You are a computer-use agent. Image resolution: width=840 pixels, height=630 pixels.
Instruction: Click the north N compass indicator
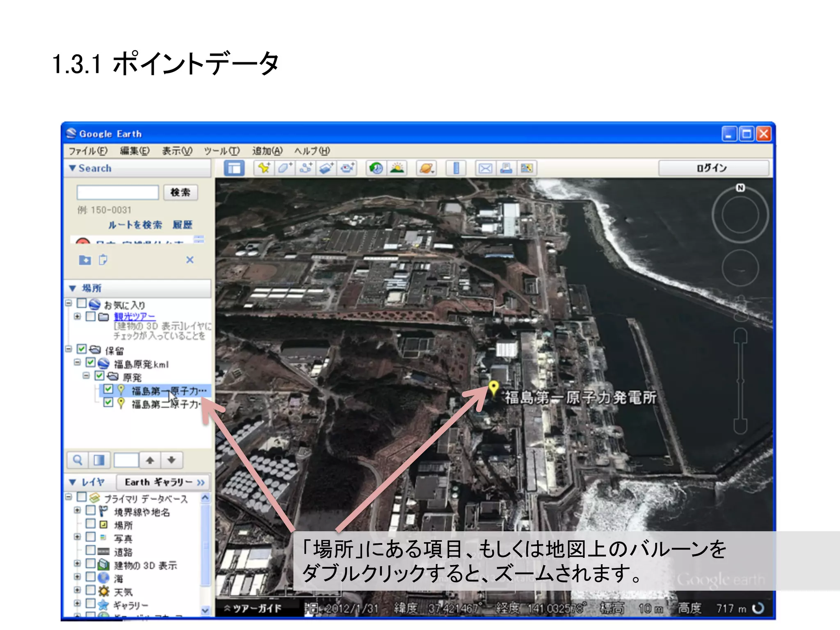point(740,188)
